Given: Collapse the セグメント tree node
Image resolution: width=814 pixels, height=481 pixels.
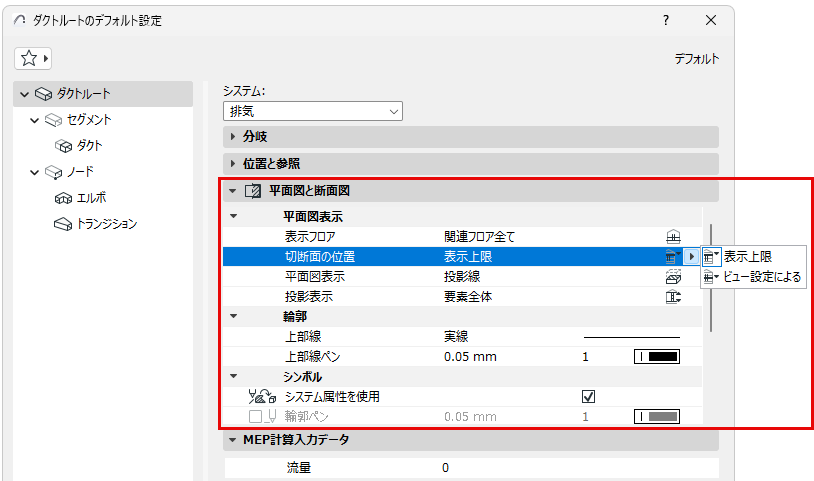Looking at the screenshot, I should pyautogui.click(x=34, y=120).
